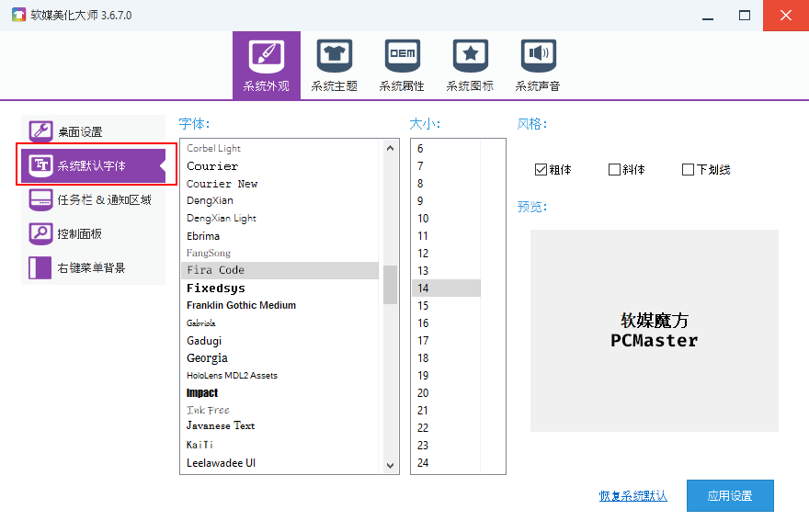Uncheck the 粗体 bold checkbox
The height and width of the screenshot is (532, 809).
pyautogui.click(x=541, y=170)
